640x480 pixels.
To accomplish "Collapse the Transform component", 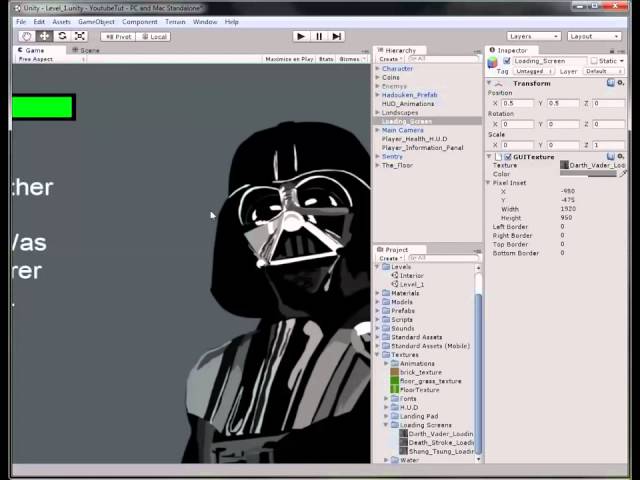I will tap(489, 83).
